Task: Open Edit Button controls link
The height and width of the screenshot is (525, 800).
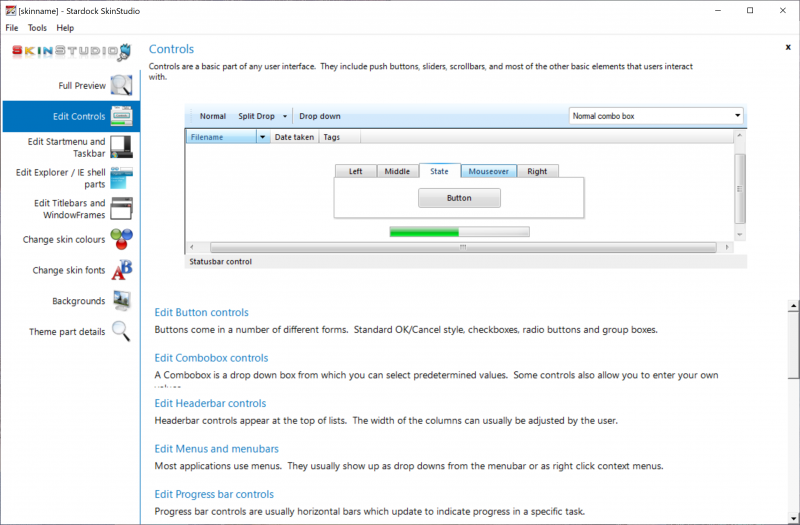Action: coord(202,312)
